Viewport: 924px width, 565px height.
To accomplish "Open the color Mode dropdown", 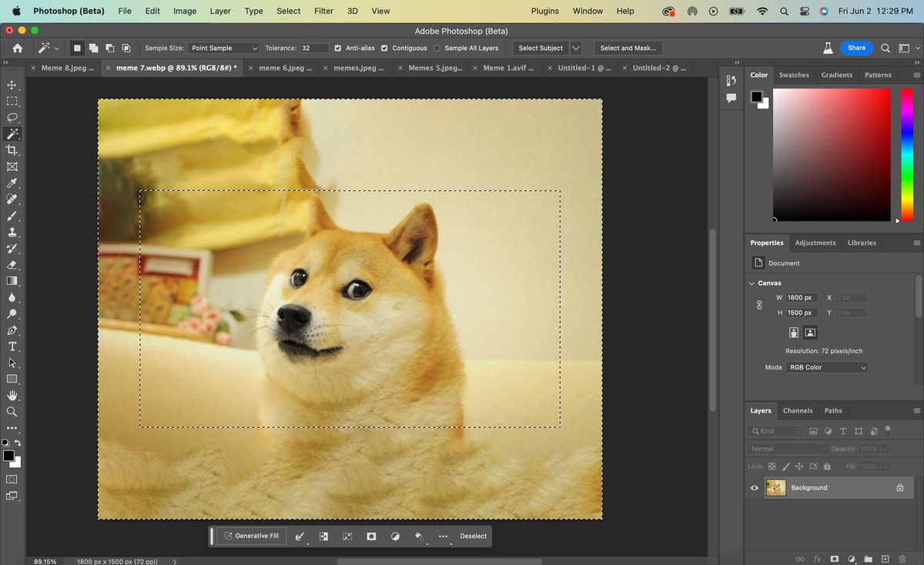I will pos(827,367).
